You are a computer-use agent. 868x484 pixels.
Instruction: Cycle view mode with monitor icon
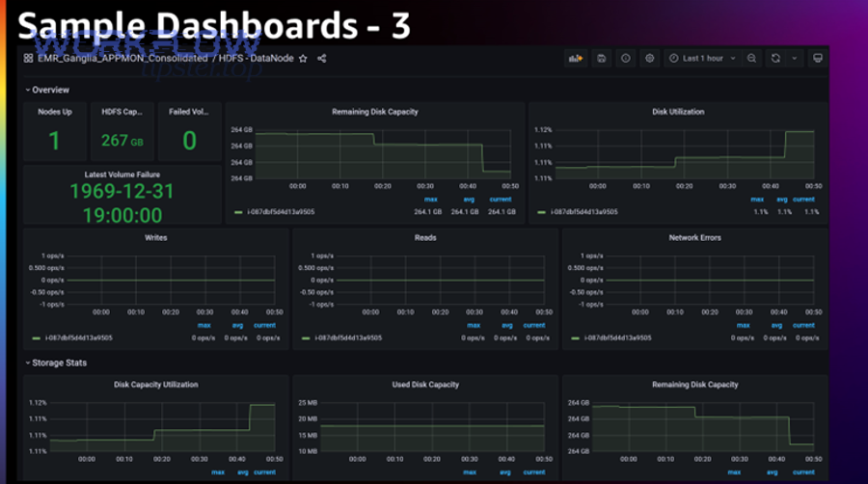(818, 58)
